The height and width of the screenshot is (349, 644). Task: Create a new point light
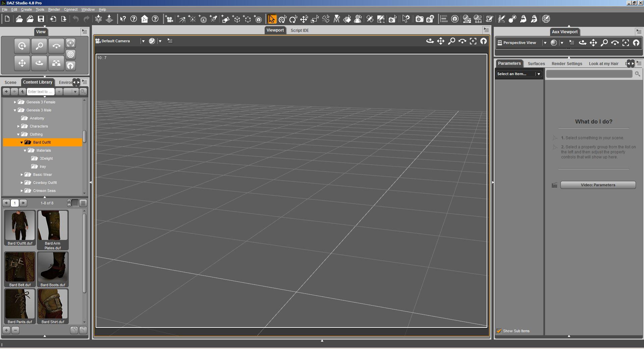click(192, 19)
